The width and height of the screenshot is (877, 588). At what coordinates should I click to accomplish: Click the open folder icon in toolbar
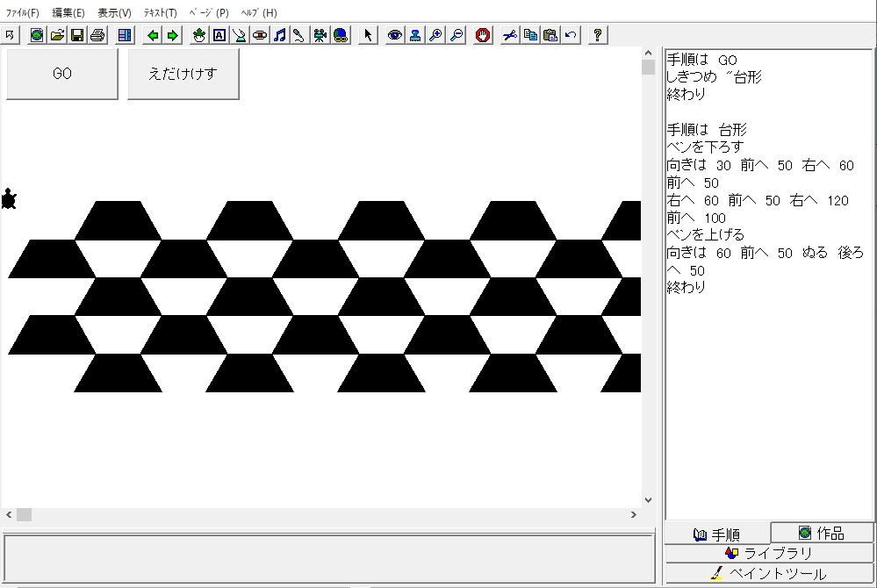tap(57, 35)
